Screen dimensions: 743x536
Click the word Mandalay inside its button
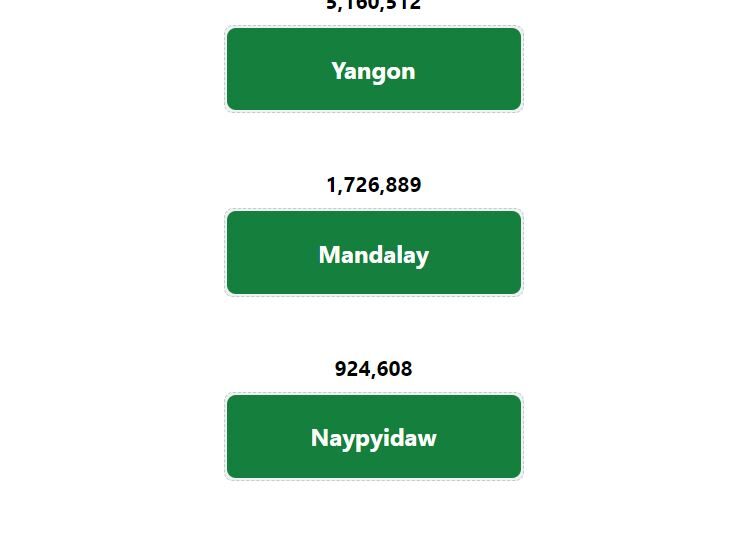coord(374,255)
